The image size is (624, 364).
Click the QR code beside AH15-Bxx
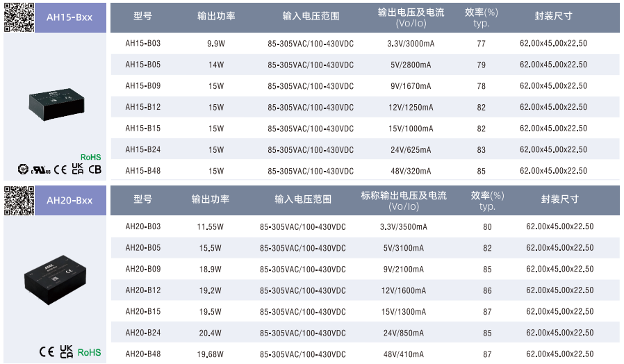(x=19, y=17)
